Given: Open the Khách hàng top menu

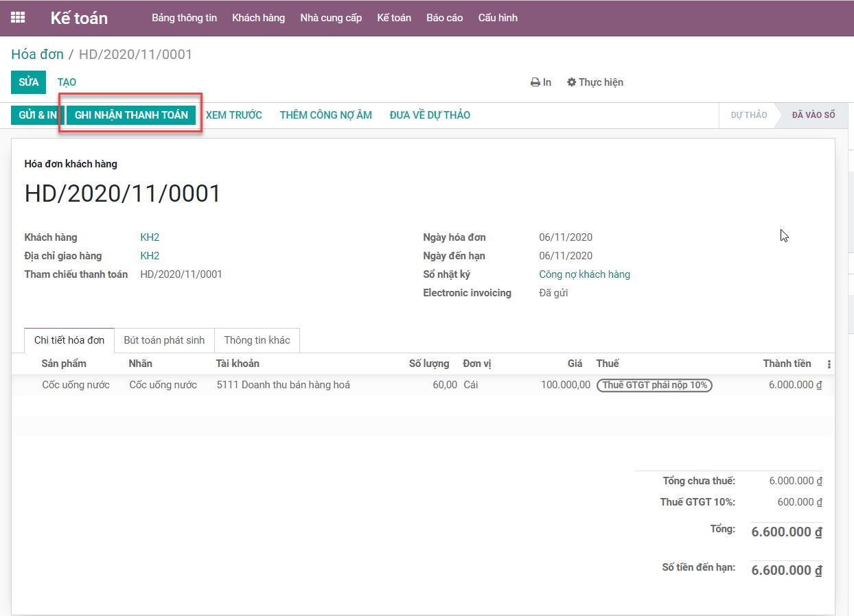Looking at the screenshot, I should (x=258, y=18).
